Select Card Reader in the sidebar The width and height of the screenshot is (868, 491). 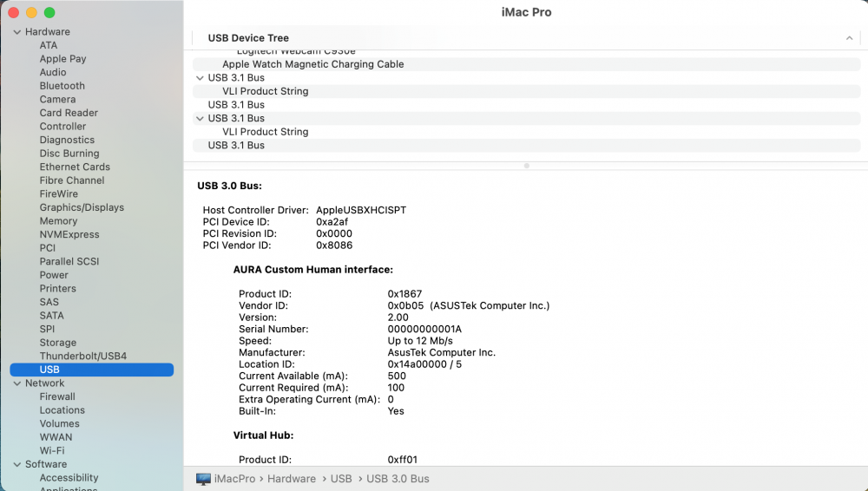pos(69,113)
